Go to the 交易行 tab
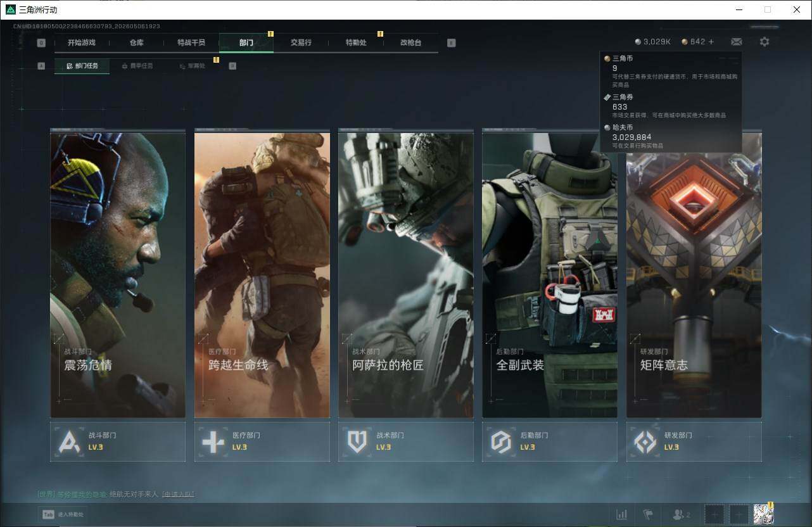This screenshot has width=812, height=527. tap(301, 43)
